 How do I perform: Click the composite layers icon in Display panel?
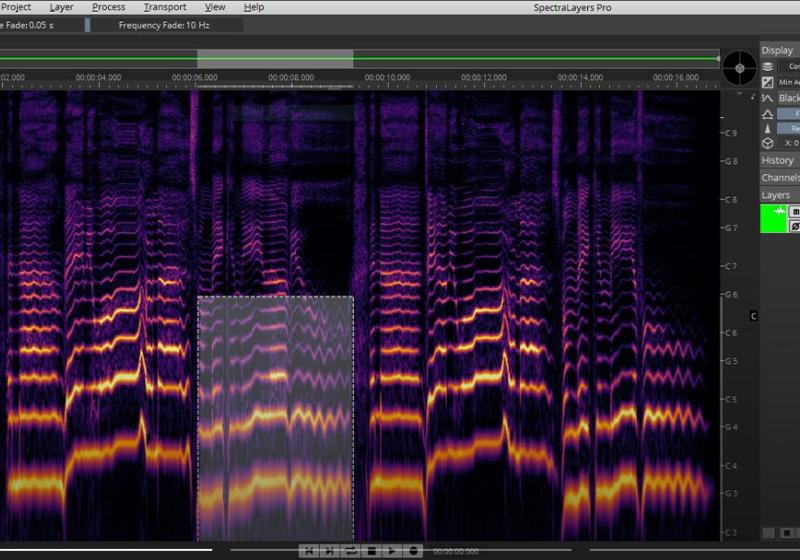(767, 66)
